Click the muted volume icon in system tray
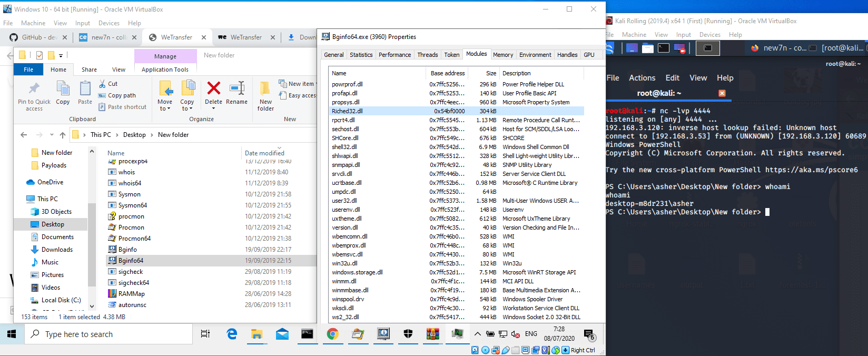Image resolution: width=868 pixels, height=356 pixels. pos(515,334)
